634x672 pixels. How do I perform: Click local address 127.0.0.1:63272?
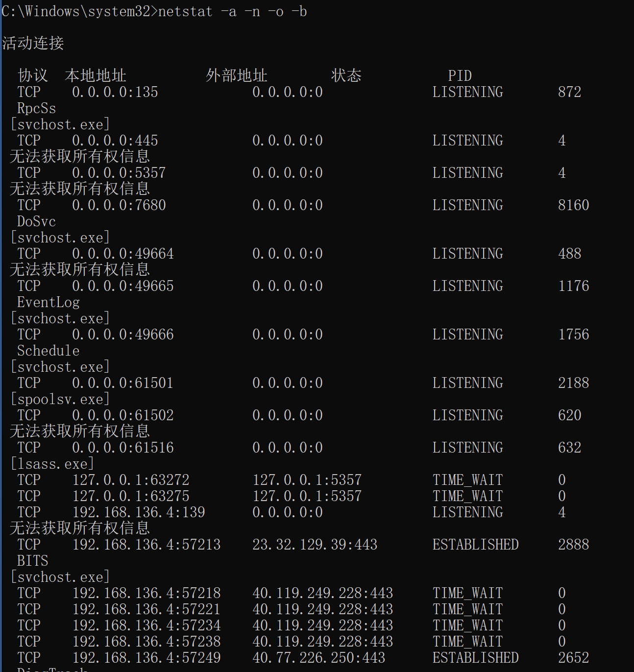130,480
